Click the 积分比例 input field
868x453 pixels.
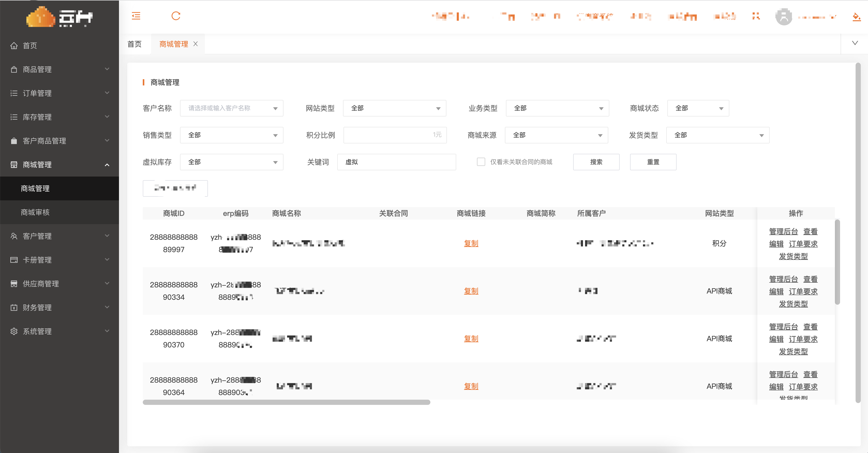click(395, 135)
